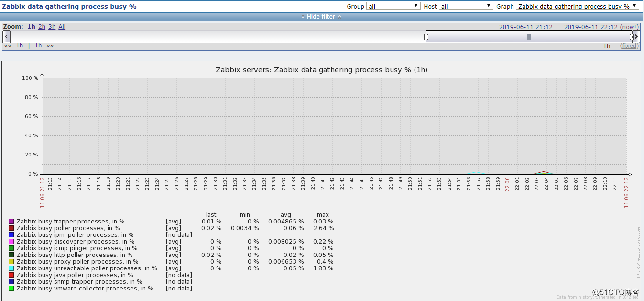Click the trapper processes purple legend swatch
The width and height of the screenshot is (644, 301).
pos(11,222)
